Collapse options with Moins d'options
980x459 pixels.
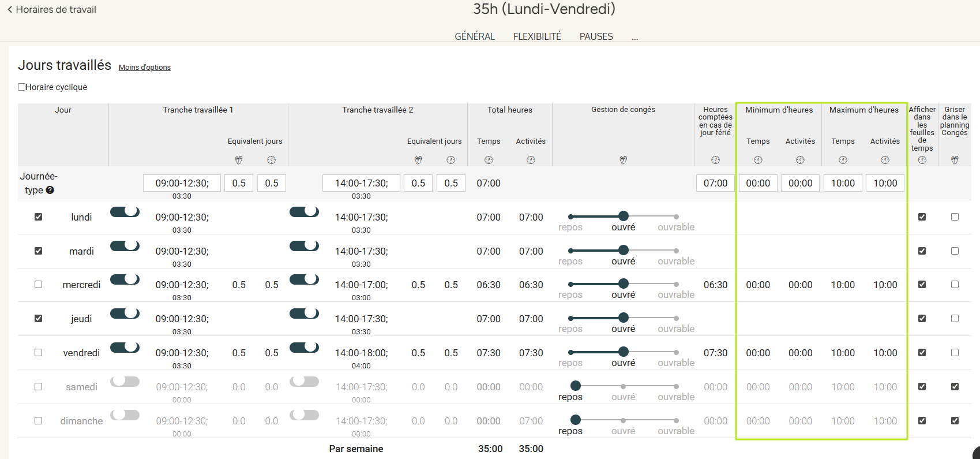144,68
